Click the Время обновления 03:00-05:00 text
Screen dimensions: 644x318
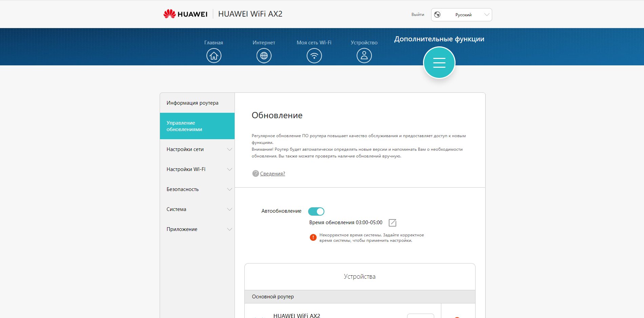[x=346, y=222]
